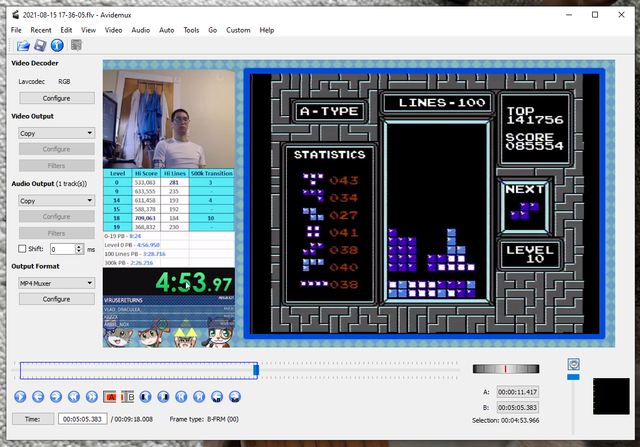Click the total duration 00:09:18.008 text

(x=133, y=419)
